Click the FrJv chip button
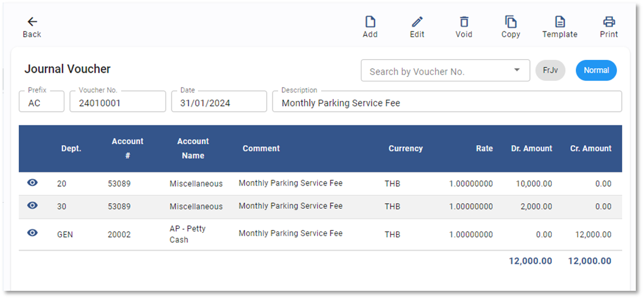The image size is (644, 299). point(550,71)
